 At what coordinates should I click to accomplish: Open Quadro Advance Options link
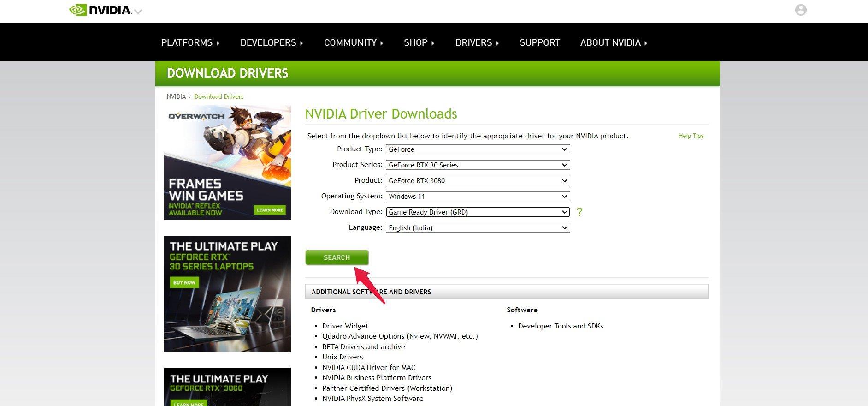[x=400, y=336]
